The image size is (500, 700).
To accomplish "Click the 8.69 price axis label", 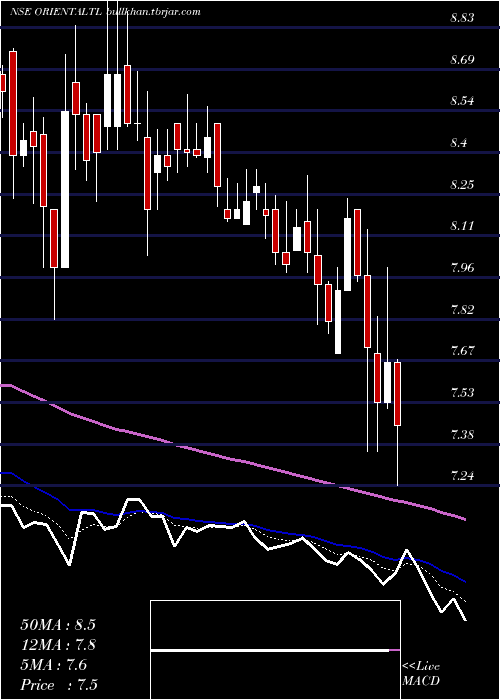I will pos(462,59).
